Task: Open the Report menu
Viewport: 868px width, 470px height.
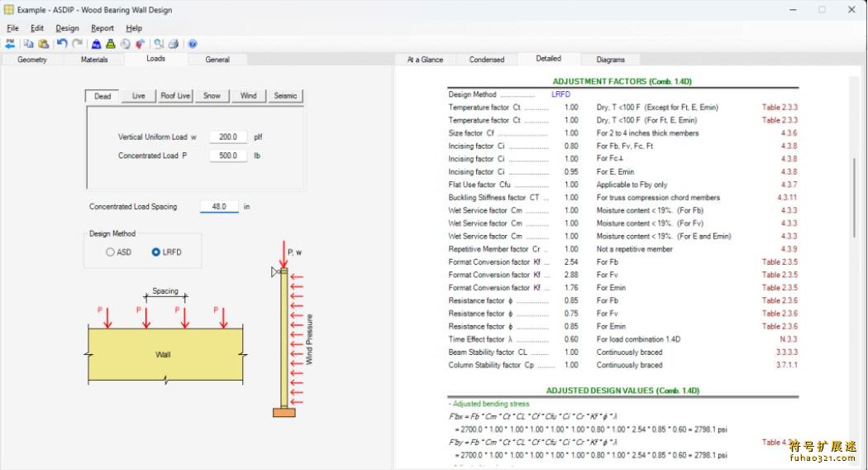Action: 103,28
